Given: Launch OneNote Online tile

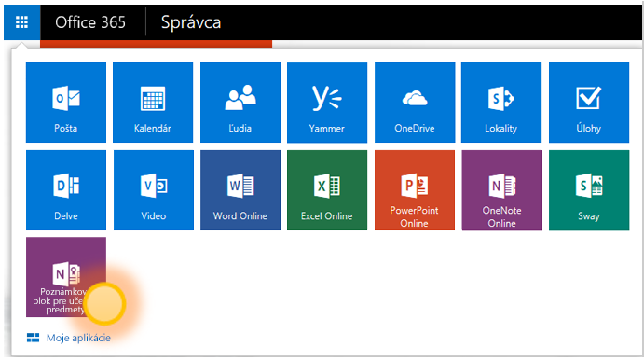Looking at the screenshot, I should coord(501,190).
